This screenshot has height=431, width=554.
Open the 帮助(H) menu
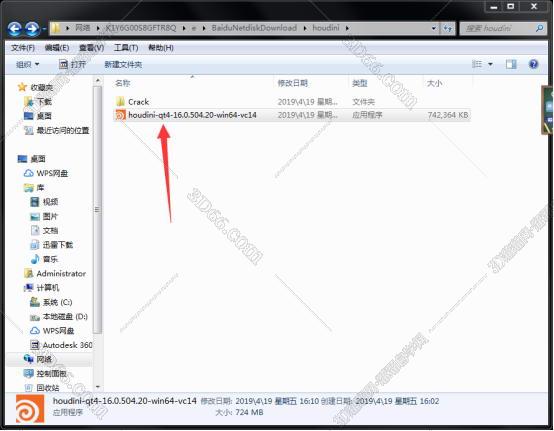[x=161, y=48]
